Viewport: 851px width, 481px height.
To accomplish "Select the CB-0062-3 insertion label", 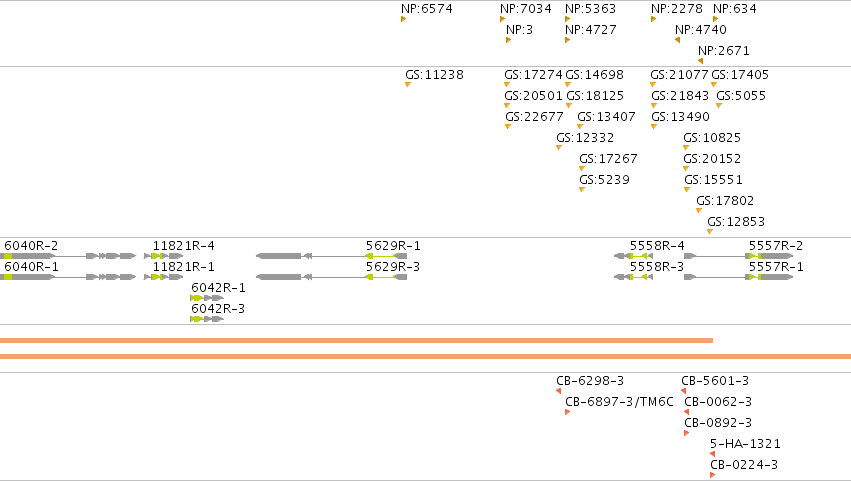I will point(718,402).
